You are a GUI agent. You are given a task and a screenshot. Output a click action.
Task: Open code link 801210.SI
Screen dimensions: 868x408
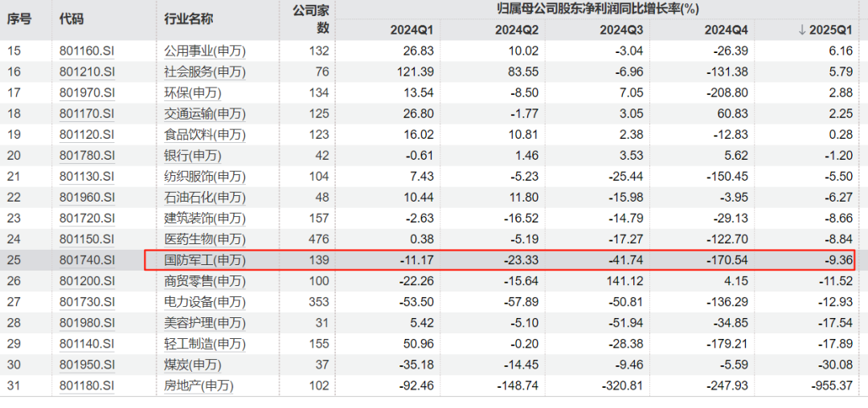pyautogui.click(x=87, y=71)
